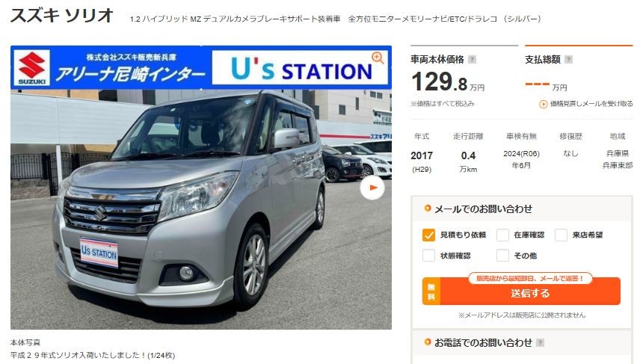Image resolution: width=640 pixels, height=364 pixels.
Task: Click orange arrow icon before 価格見直しメール
Action: click(x=544, y=104)
